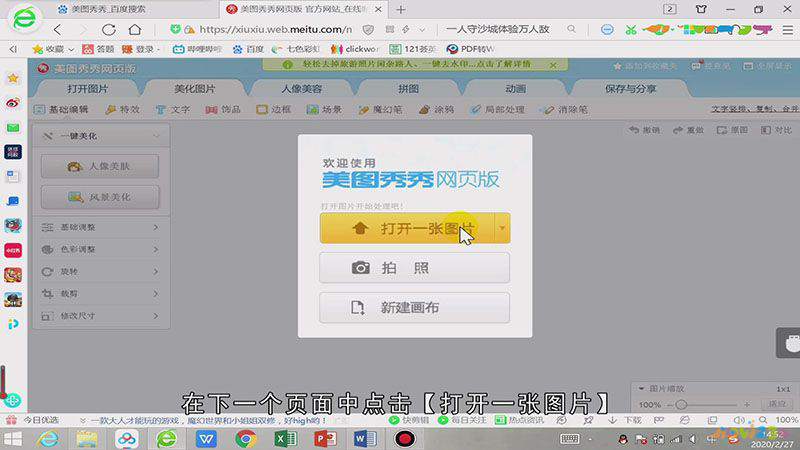Click the browser refresh icon
The image size is (800, 450).
pos(109,30)
